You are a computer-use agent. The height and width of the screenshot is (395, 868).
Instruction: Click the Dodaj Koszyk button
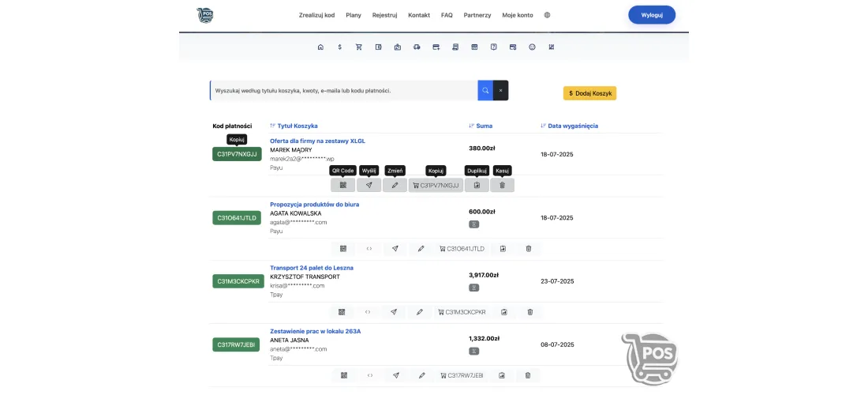tap(589, 94)
